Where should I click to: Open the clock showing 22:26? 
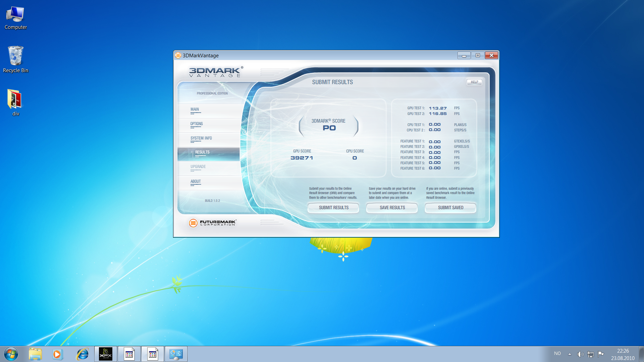coord(623,354)
